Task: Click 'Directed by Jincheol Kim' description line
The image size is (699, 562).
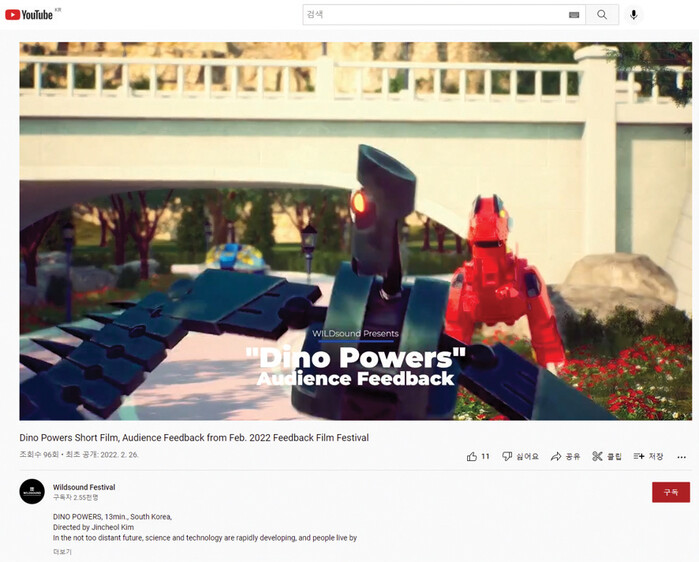Action: 93,527
